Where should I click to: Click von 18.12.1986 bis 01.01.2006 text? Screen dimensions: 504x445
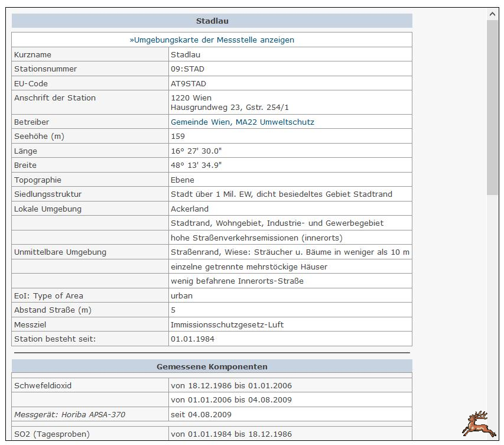tap(231, 385)
